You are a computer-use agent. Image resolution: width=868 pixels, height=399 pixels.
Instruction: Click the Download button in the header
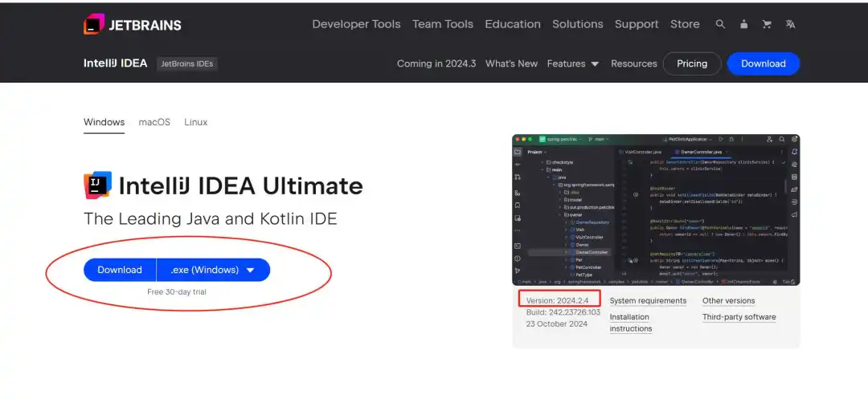tap(764, 63)
